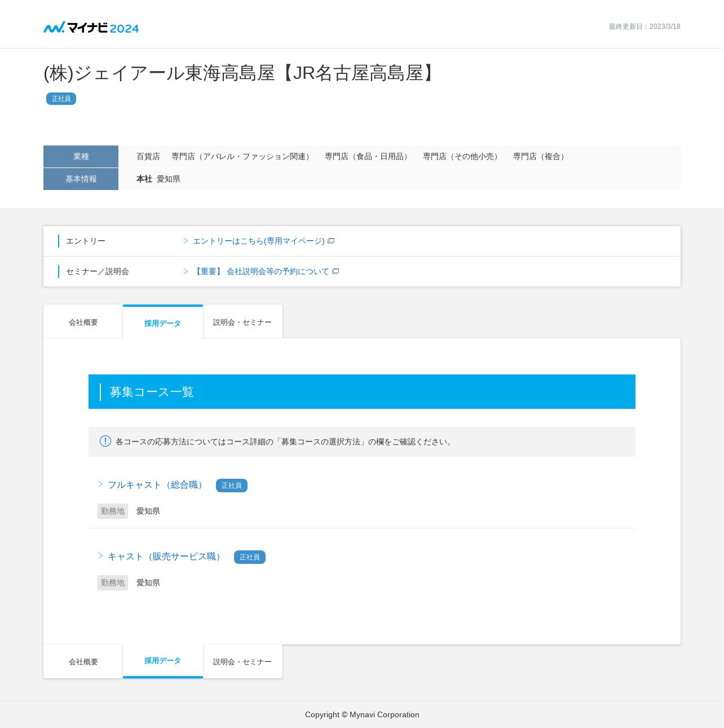
Task: Go to the bottom 説明会・セミナー tab
Action: tap(243, 661)
